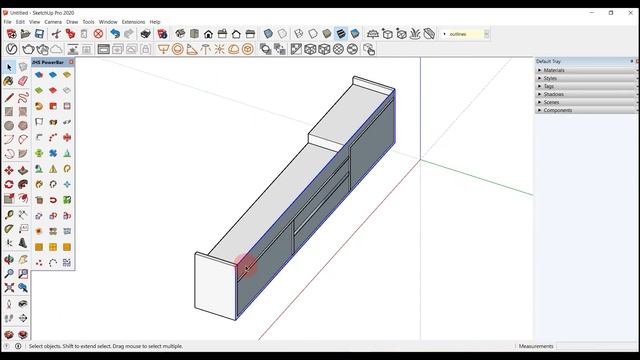Viewport: 640px width, 360px height.
Task: Open the Help menu
Action: pyautogui.click(x=155, y=22)
